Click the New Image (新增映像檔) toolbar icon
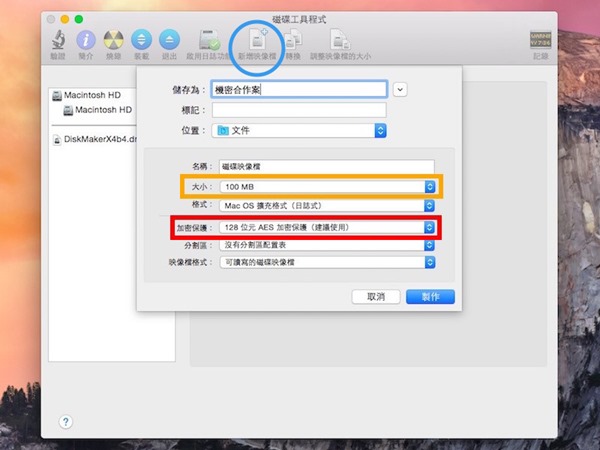 (258, 39)
